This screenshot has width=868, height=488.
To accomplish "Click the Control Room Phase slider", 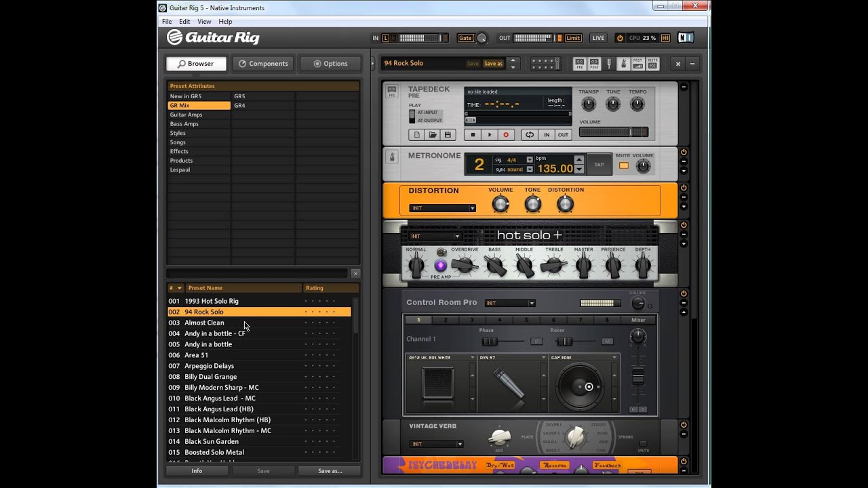I will pos(502,342).
